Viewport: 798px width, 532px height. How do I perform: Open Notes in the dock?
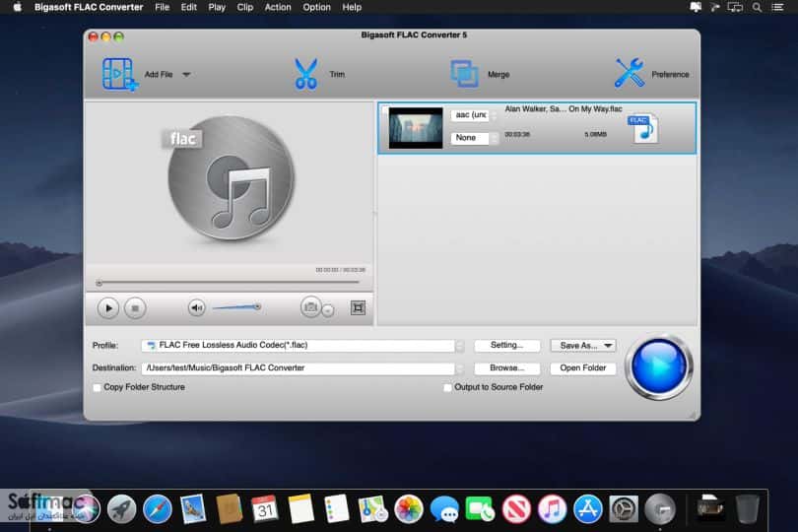click(x=300, y=509)
